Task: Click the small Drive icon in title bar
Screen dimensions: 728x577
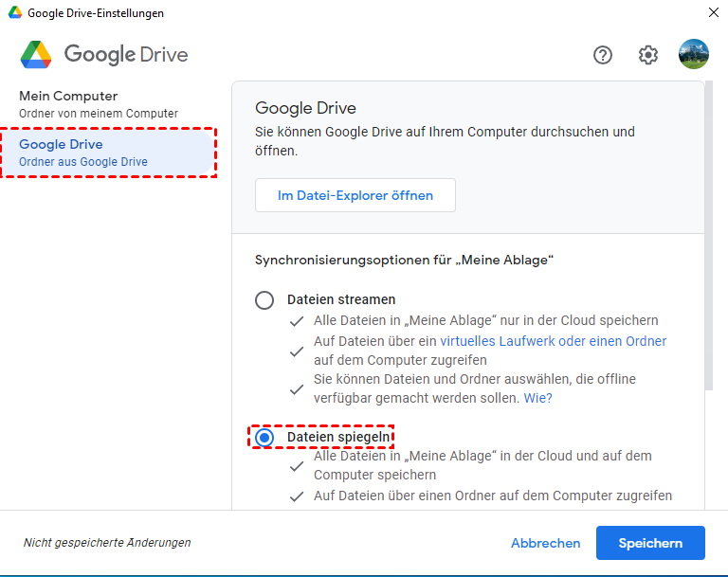Action: [x=13, y=13]
